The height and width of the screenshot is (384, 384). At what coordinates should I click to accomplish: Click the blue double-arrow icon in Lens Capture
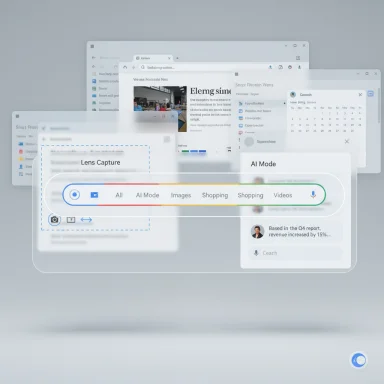[86, 220]
